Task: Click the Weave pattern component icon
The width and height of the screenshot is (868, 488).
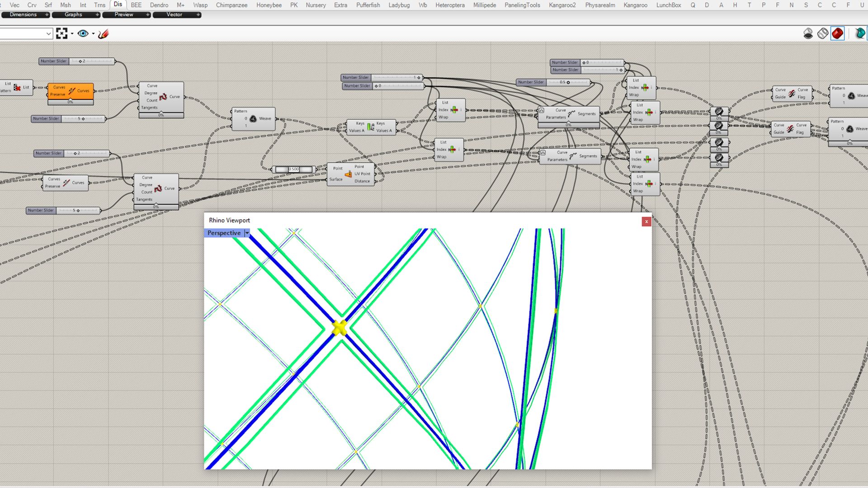Action: click(253, 118)
